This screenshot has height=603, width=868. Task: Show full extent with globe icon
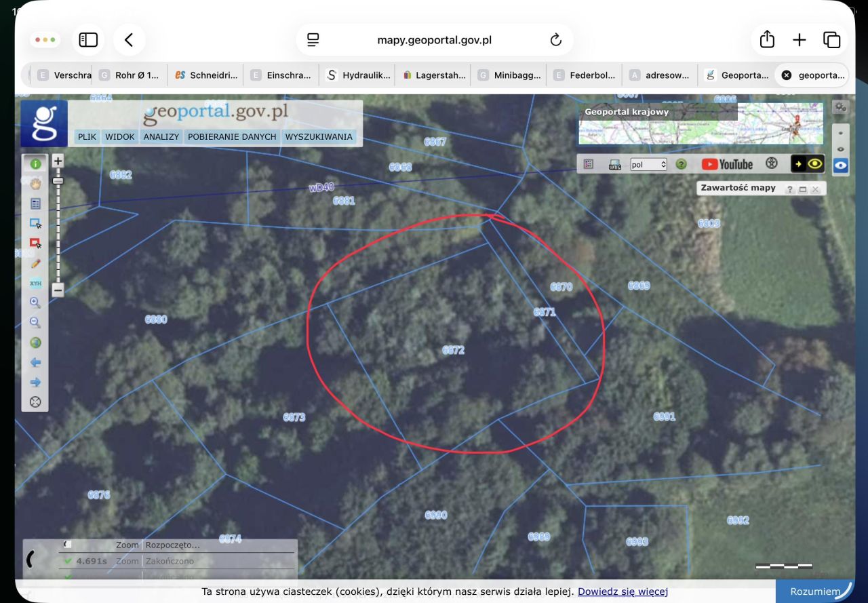pos(35,343)
